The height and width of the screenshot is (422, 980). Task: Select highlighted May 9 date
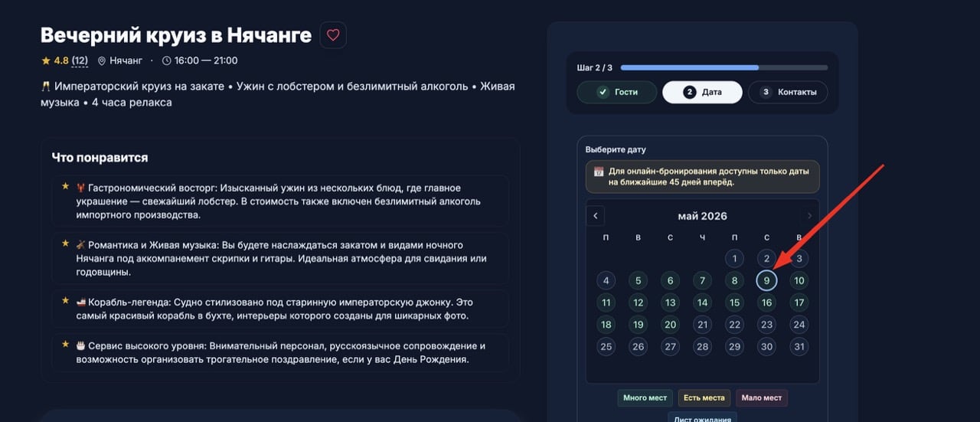766,281
